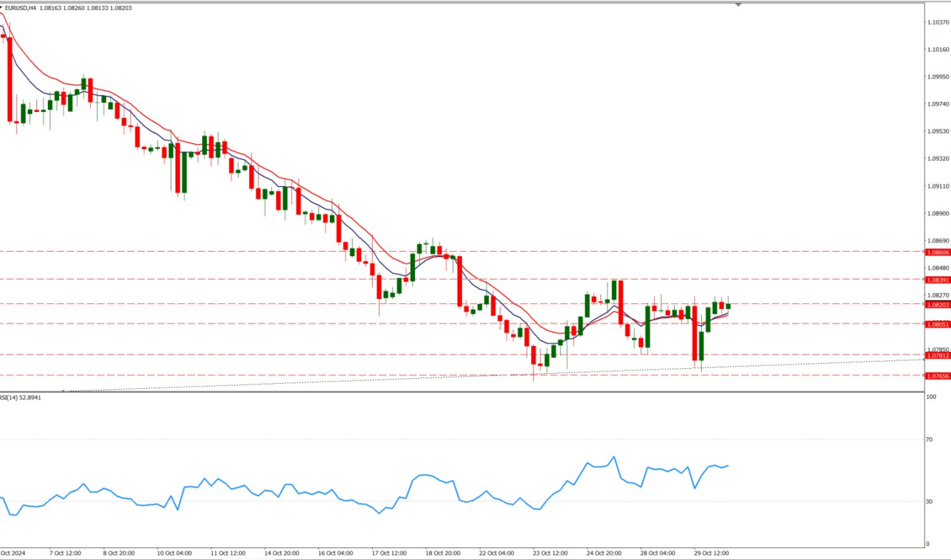Click the 16 Oct 04:00 time label

[x=335, y=553]
